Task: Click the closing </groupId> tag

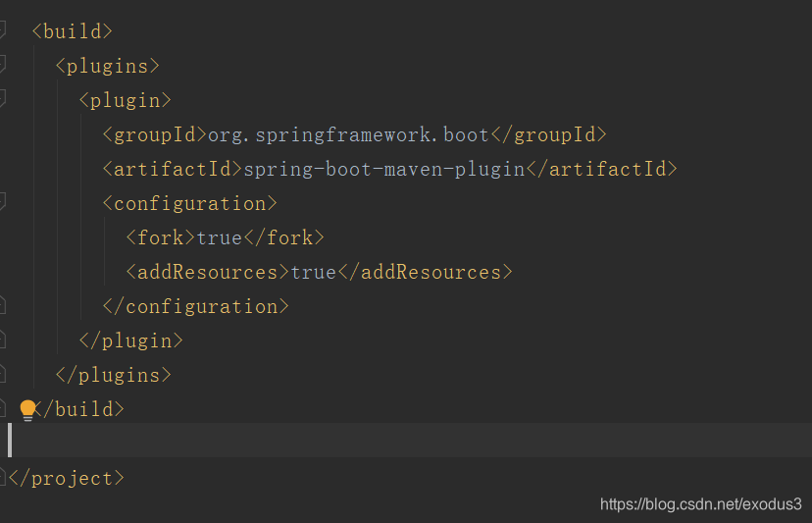Action: coord(548,135)
